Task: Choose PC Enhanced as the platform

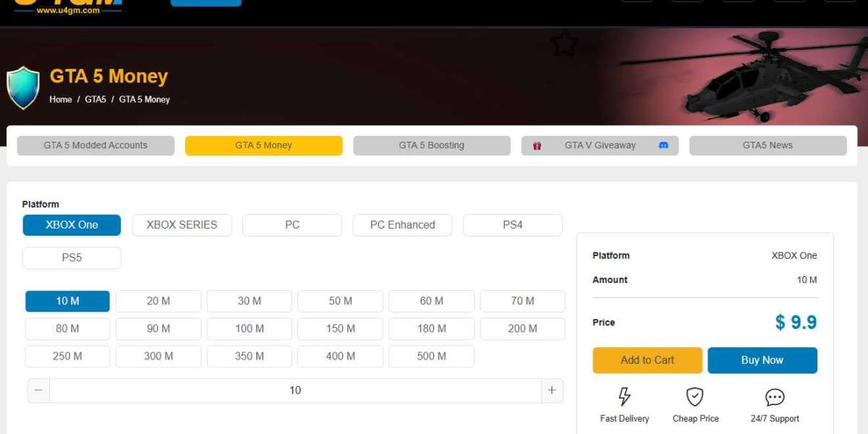Action: [x=402, y=225]
